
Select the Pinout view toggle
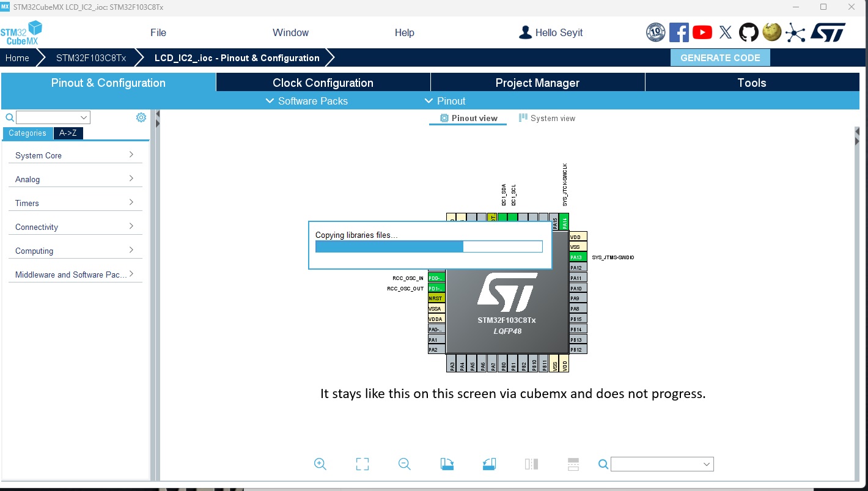(468, 118)
